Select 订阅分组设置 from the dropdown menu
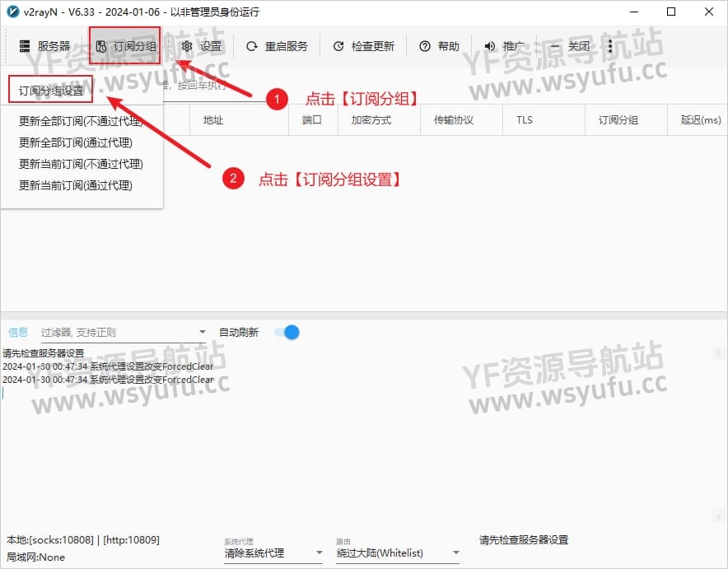The height and width of the screenshot is (569, 728). (50, 90)
